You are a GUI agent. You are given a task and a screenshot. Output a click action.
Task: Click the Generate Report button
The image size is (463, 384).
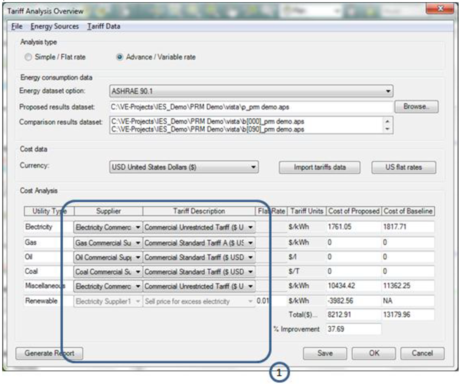point(49,353)
